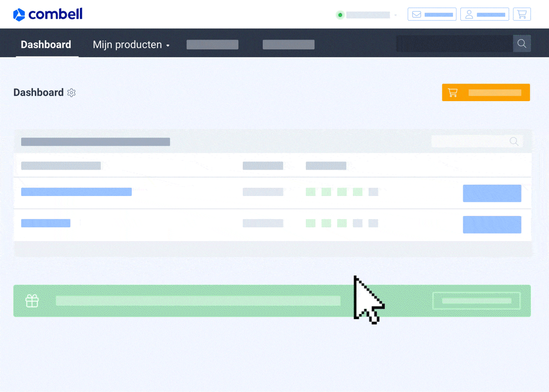
Task: Open the shopping cart icon top right
Action: coord(522,14)
